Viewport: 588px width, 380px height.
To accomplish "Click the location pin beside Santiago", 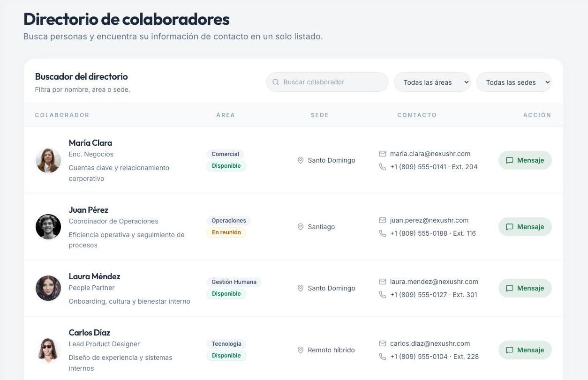I will tap(301, 227).
